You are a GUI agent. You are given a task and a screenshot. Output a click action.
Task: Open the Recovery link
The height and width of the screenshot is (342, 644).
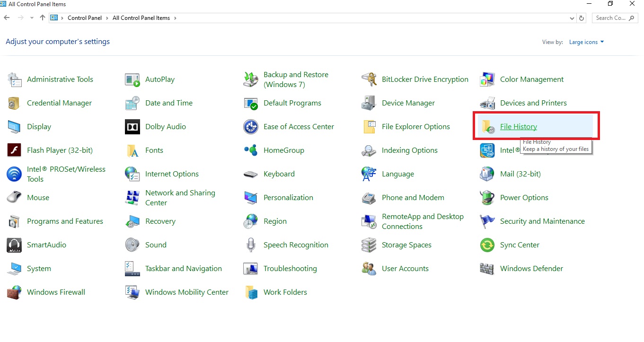point(160,221)
